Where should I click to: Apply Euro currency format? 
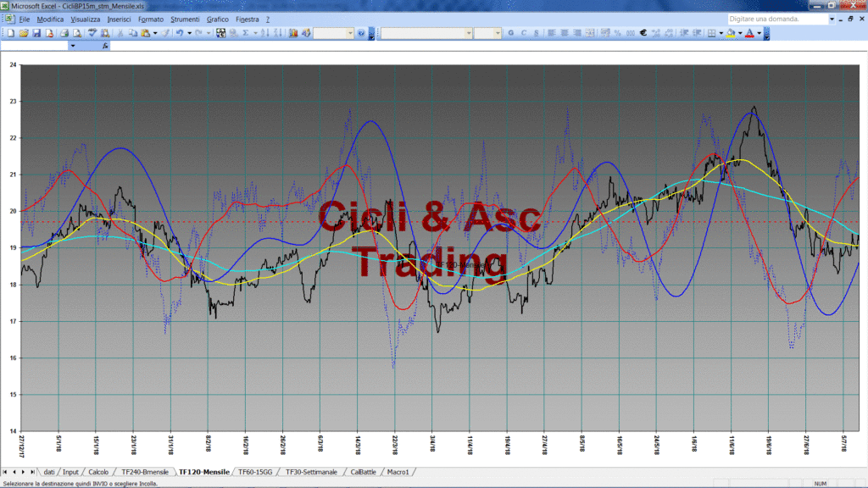643,33
